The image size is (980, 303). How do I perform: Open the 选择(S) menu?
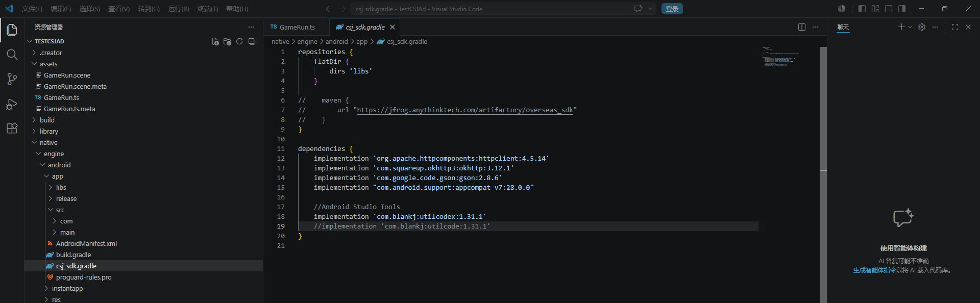point(90,9)
